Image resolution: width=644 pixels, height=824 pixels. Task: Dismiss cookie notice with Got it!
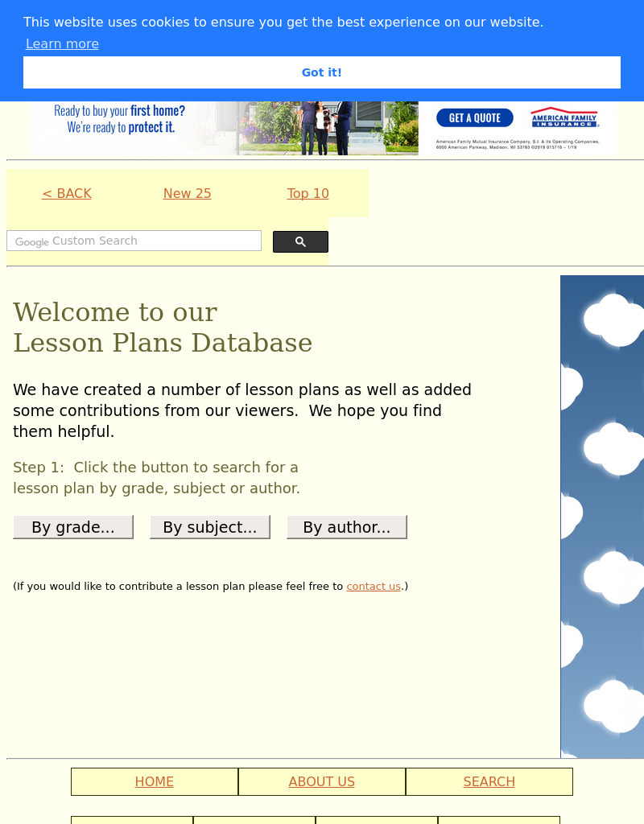click(x=322, y=72)
